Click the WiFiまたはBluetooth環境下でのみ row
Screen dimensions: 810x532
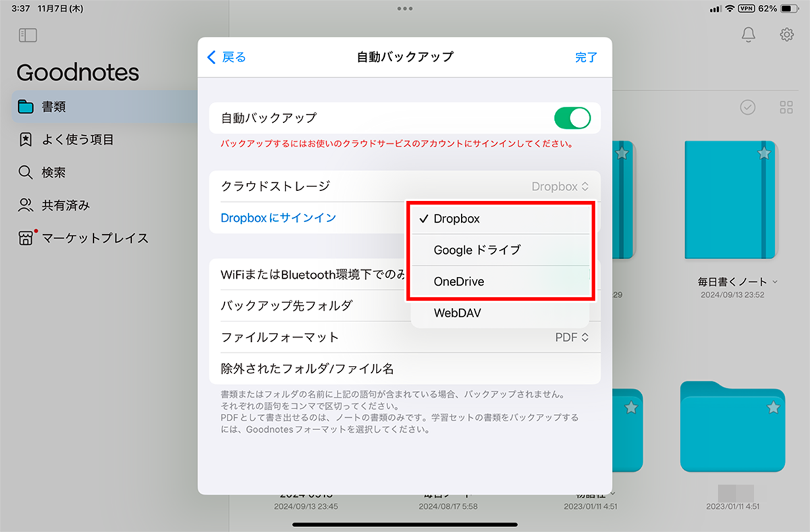[405, 274]
